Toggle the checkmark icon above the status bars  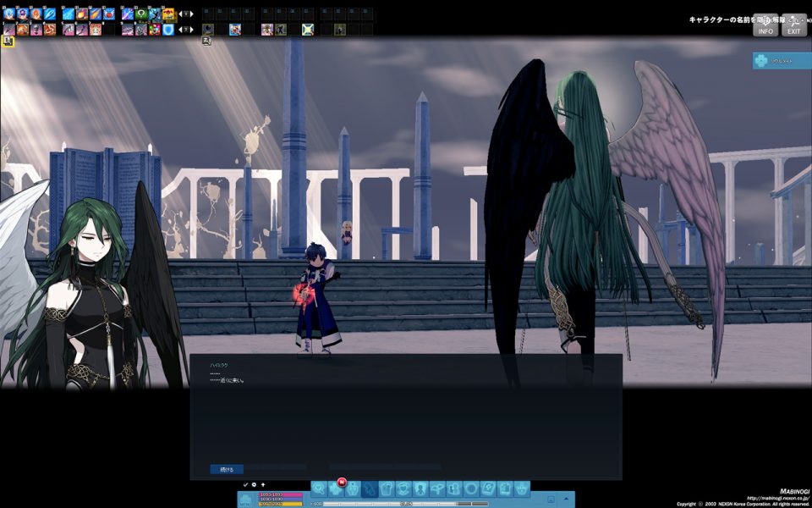pos(245,485)
